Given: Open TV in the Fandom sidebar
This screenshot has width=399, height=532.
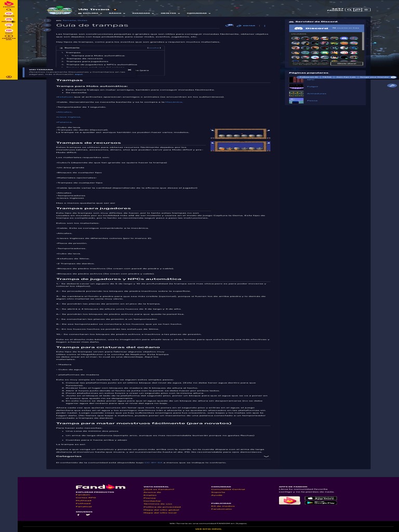Looking at the screenshot, I should coord(9,25).
